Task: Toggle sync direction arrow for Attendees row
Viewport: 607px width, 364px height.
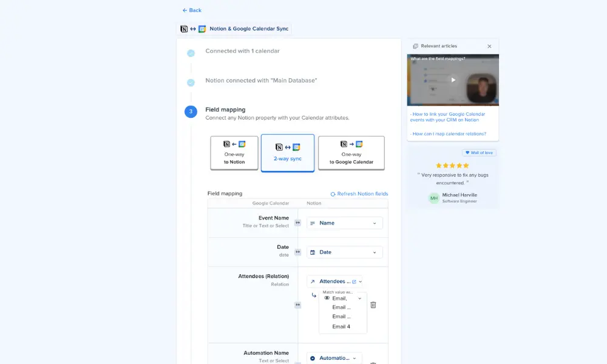Action: pos(297,305)
